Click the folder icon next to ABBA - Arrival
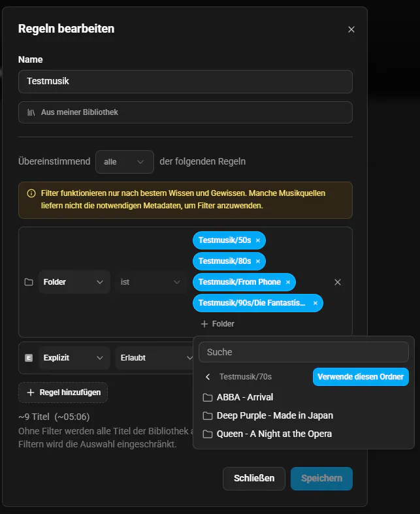Image resolution: width=420 pixels, height=514 pixels. coord(208,398)
